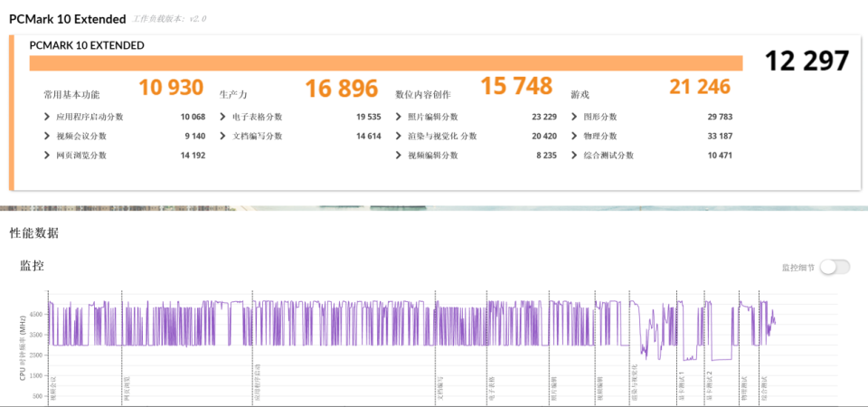Click the value 14 192
This screenshot has height=407, width=868.
193,156
